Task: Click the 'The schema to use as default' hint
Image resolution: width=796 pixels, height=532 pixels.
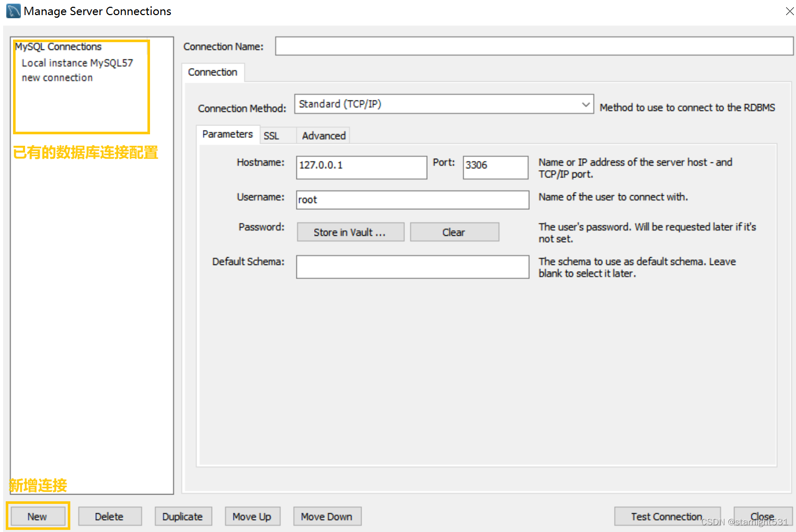Action: pos(637,267)
